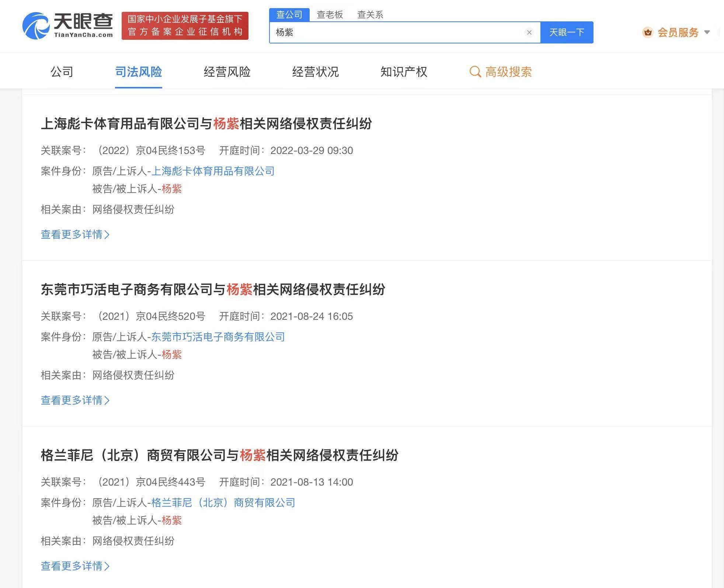Open 上海彪卡体育用品有限公司 plaintiff link
The width and height of the screenshot is (724, 588).
click(213, 171)
